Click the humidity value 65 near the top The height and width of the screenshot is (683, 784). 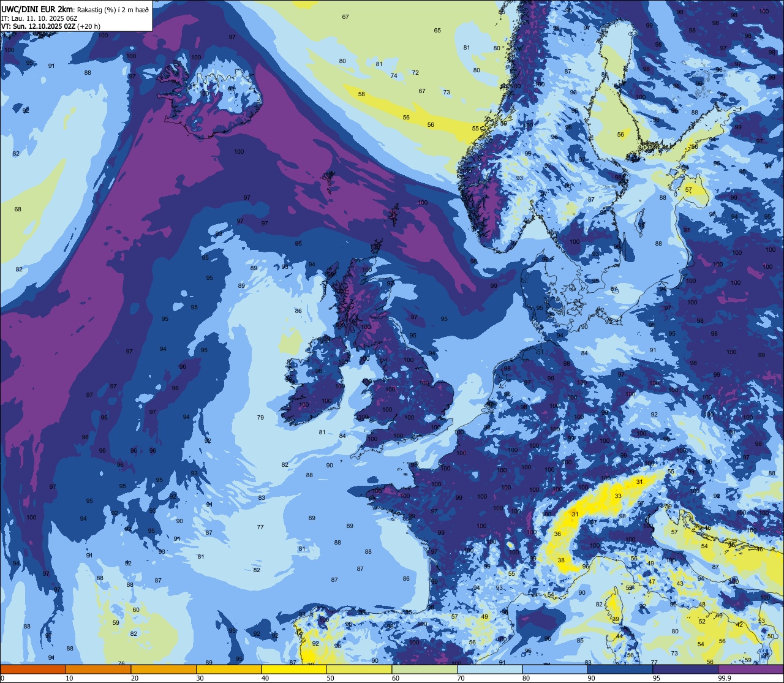click(437, 31)
